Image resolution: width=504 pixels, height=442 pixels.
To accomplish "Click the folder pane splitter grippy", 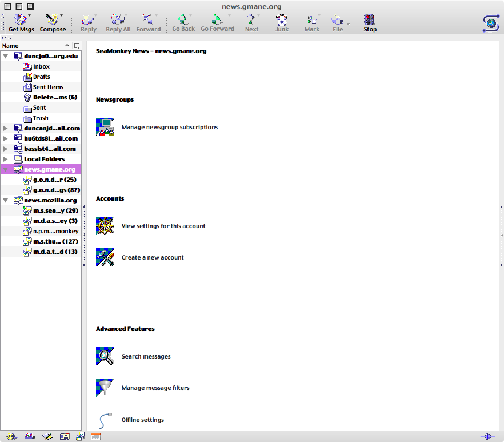I will click(84, 234).
